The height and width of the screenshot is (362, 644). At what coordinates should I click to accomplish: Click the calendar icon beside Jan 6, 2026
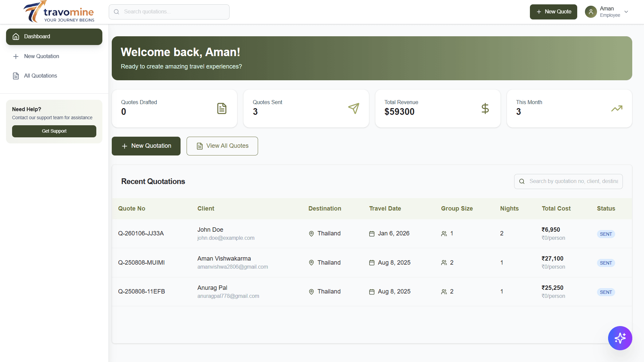point(371,234)
